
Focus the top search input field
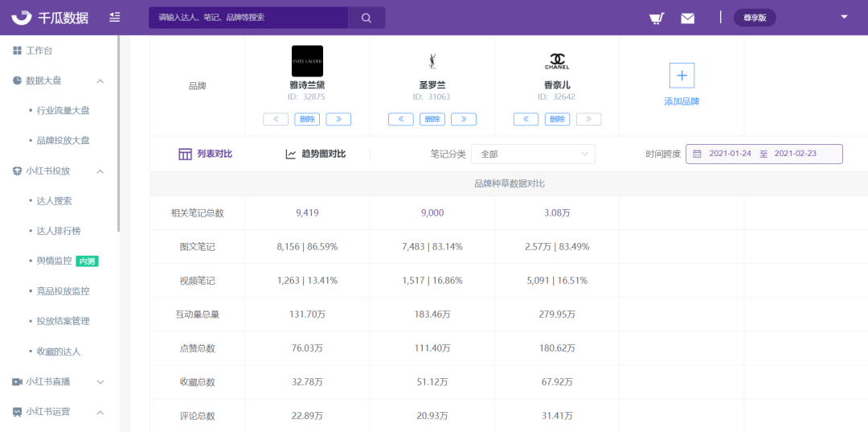[248, 18]
